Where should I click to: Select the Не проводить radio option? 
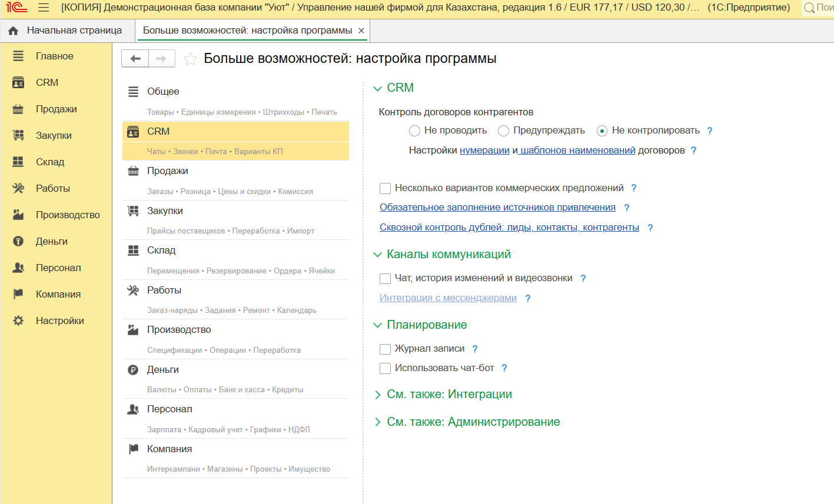414,131
